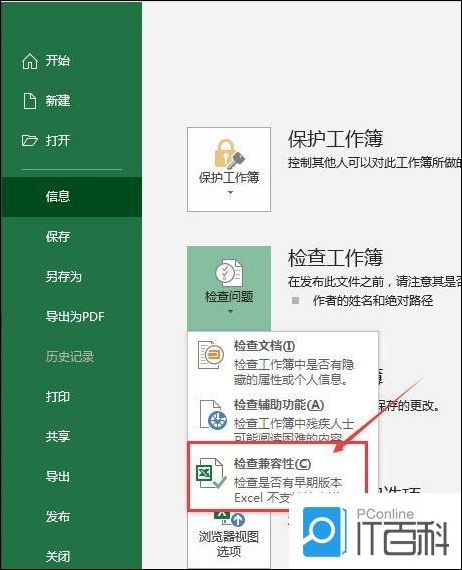Click the Check for Issues (检查问题) icon

tap(229, 273)
